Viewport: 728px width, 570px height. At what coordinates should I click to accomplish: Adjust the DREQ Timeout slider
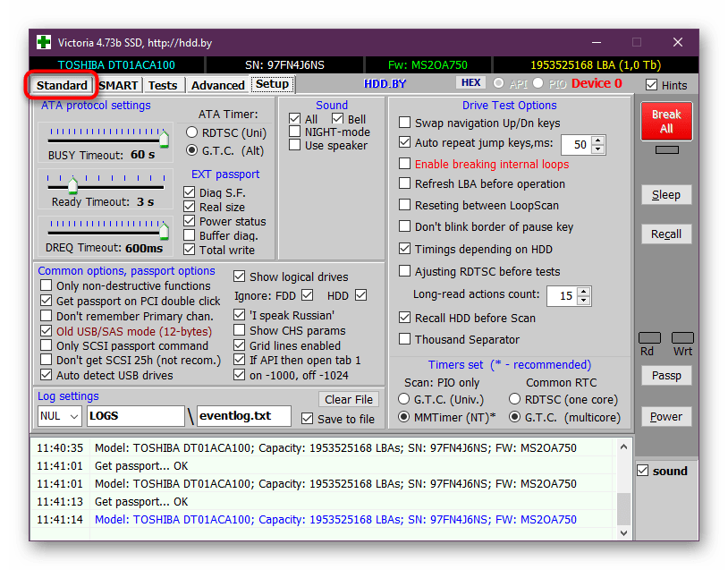click(164, 230)
